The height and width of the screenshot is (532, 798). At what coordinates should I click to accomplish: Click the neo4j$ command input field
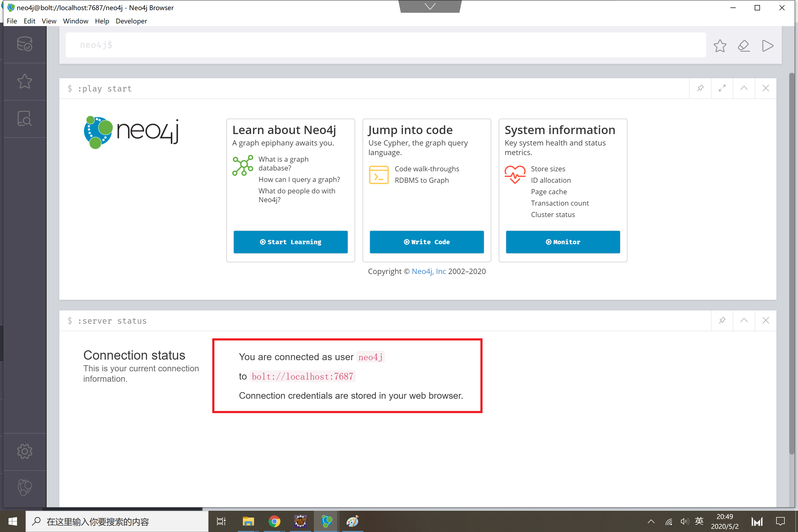click(385, 45)
